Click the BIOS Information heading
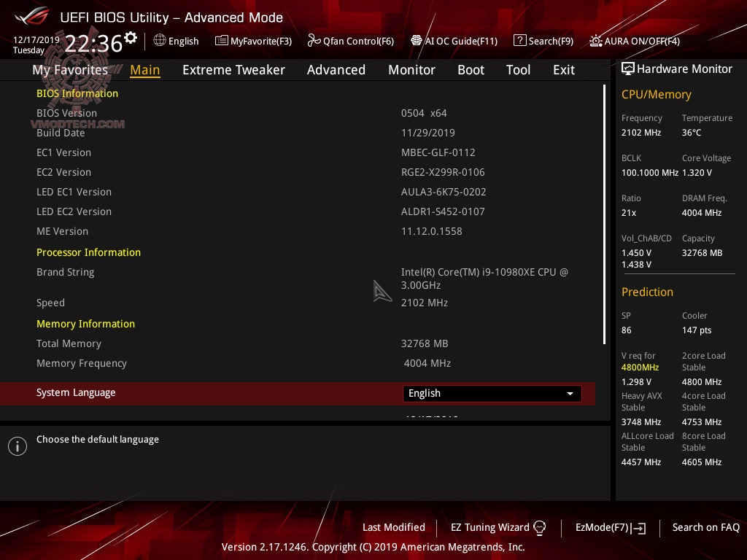This screenshot has width=747, height=560. pyautogui.click(x=77, y=93)
